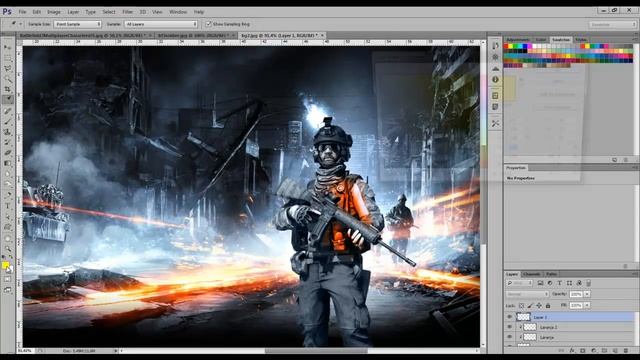Open the Filter menu
Screen dimensions: 640x360
[x=127, y=12]
